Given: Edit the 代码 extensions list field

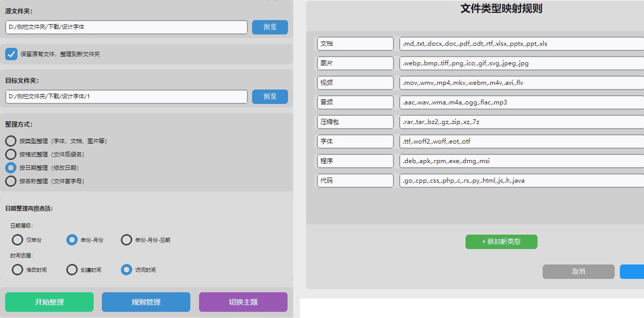Looking at the screenshot, I should (521, 181).
